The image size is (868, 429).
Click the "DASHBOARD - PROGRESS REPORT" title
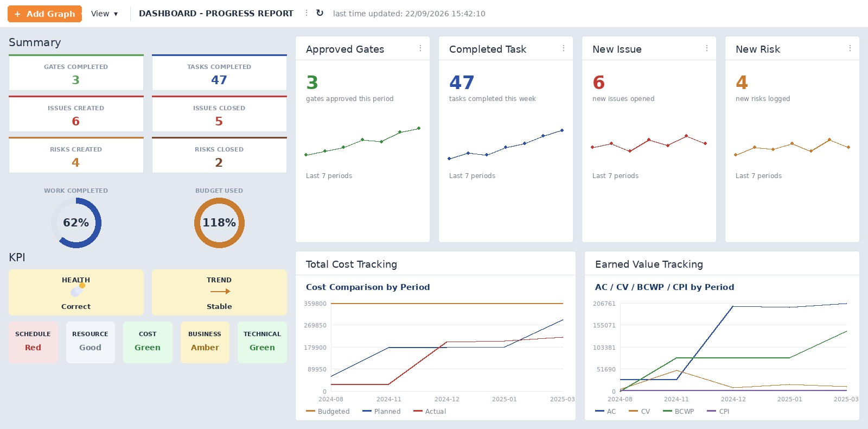coord(216,14)
